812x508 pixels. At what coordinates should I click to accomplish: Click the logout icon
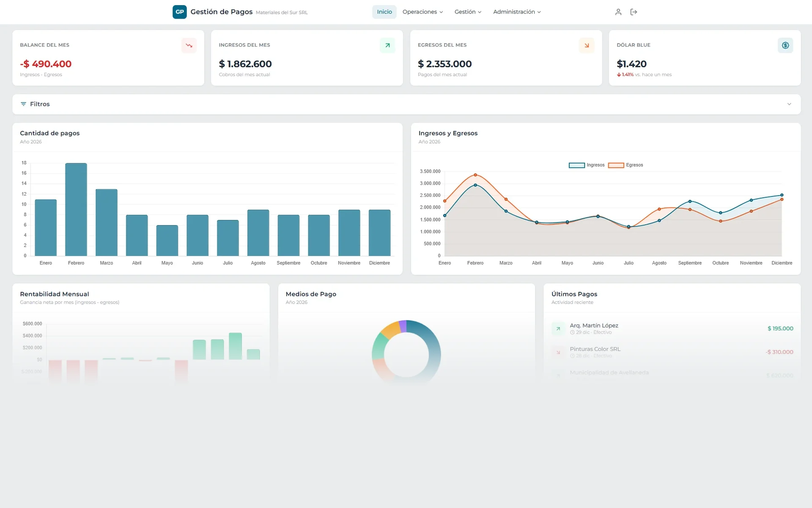[x=634, y=12]
